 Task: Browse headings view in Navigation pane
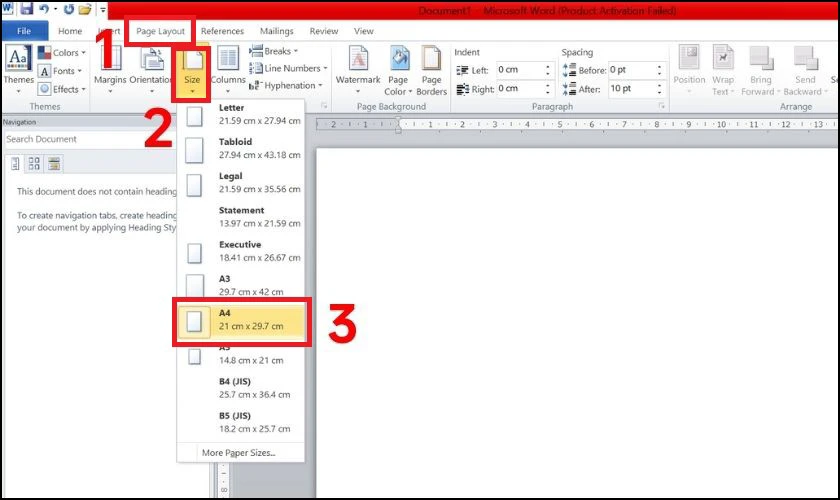coord(16,163)
